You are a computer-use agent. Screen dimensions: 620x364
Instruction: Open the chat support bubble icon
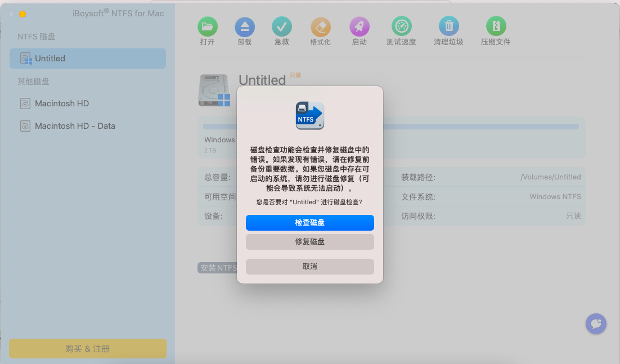click(x=596, y=323)
